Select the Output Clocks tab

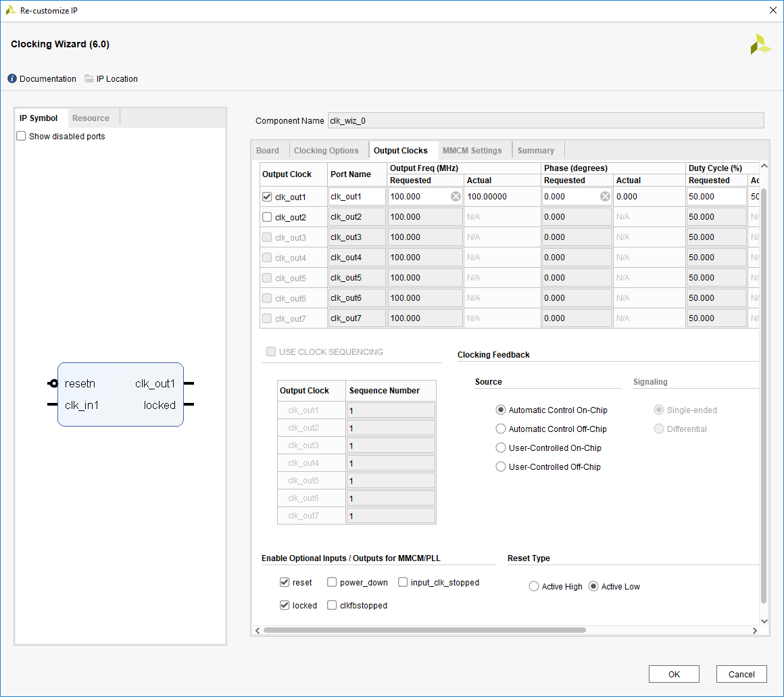401,151
